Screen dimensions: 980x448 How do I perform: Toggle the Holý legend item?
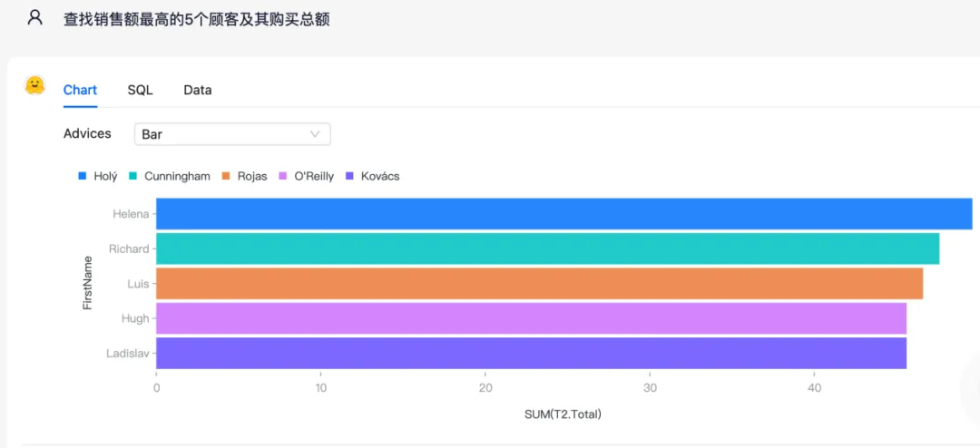point(97,176)
